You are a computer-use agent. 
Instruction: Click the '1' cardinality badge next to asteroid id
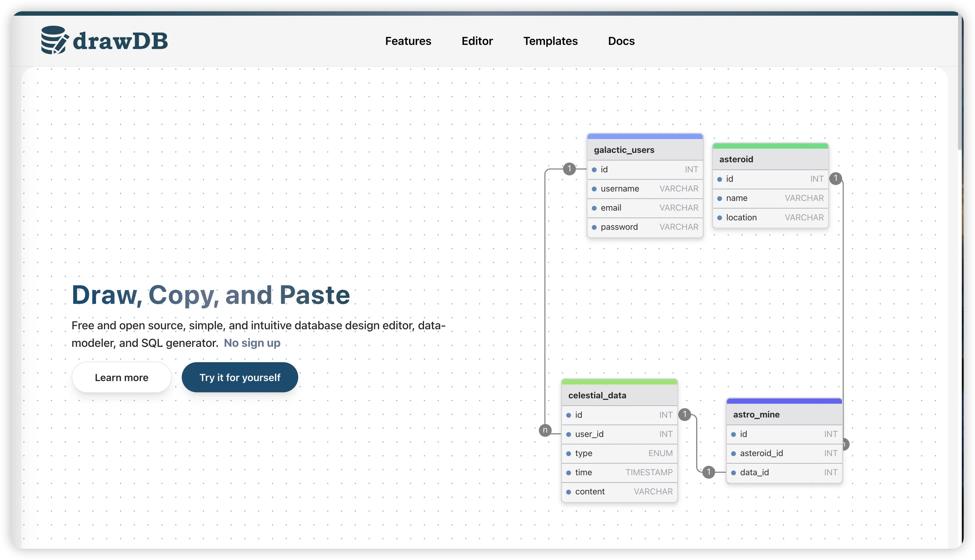coord(835,179)
